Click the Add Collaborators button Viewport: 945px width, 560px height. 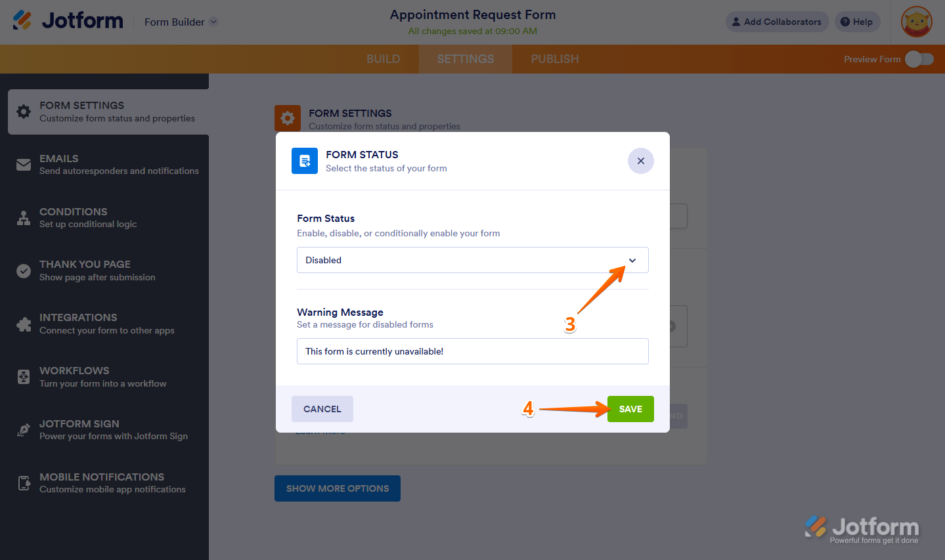point(777,22)
